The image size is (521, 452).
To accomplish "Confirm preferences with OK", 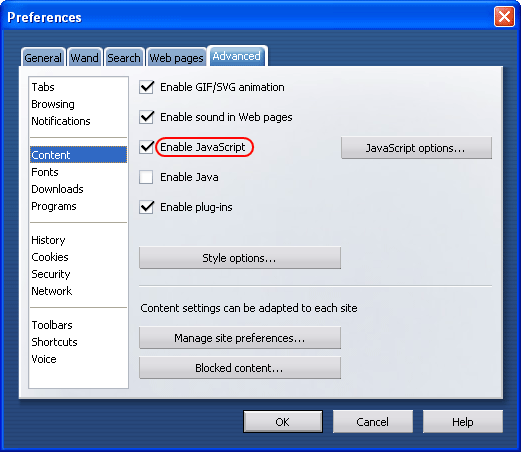I will [x=283, y=422].
